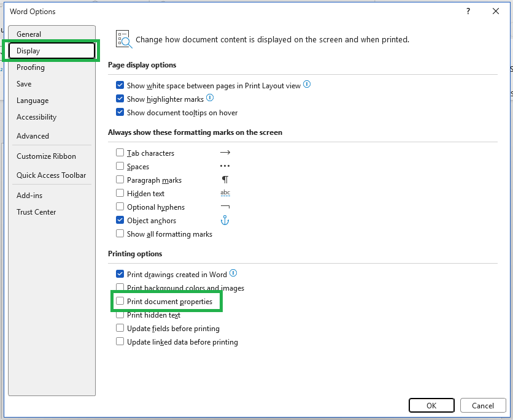Select the Add-ins category
The height and width of the screenshot is (420, 513).
click(52, 196)
